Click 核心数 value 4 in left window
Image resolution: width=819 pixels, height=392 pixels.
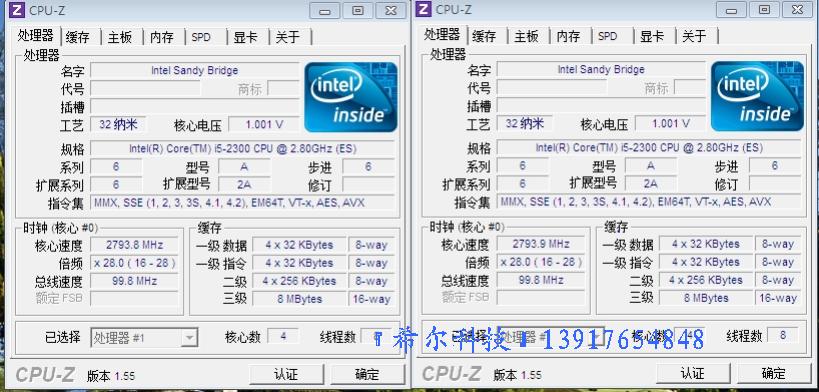coord(283,336)
